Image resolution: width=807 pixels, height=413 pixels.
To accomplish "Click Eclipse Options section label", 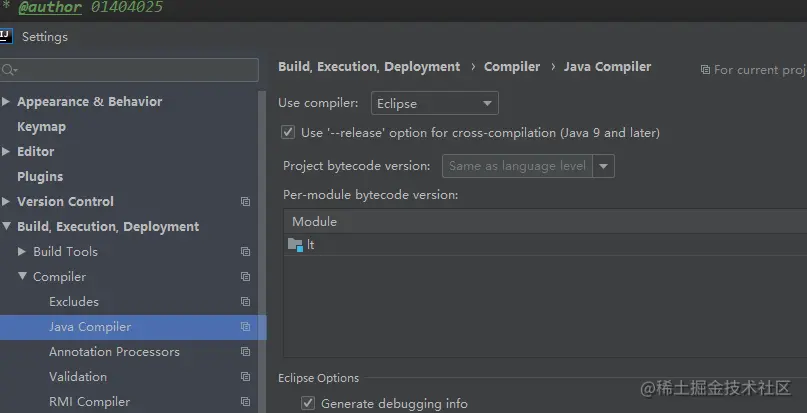I will tap(319, 378).
